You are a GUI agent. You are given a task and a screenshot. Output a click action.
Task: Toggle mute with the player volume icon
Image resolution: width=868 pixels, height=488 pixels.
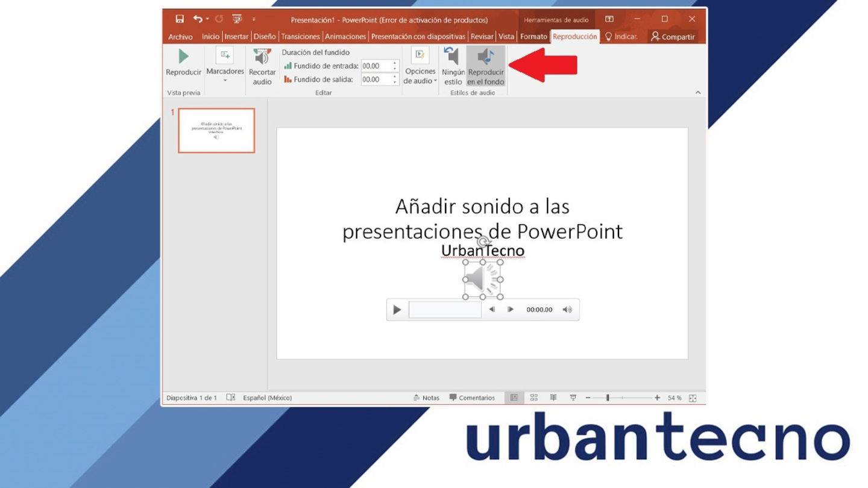tap(567, 310)
